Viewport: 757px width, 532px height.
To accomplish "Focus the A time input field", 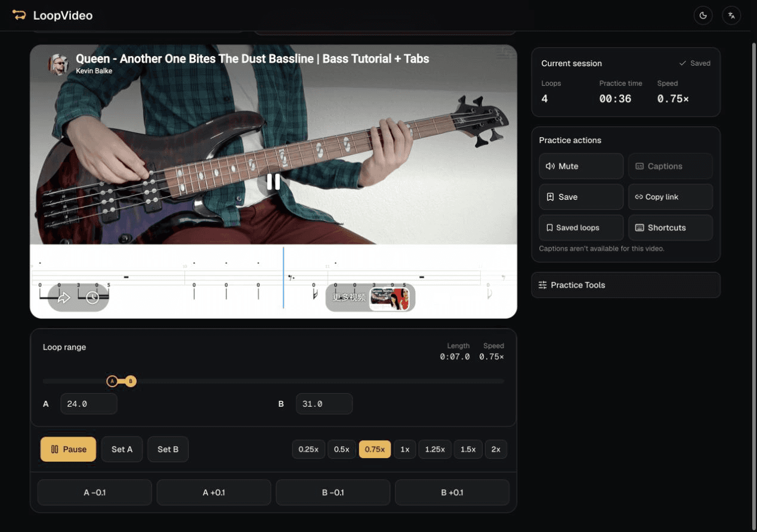I will pos(88,404).
